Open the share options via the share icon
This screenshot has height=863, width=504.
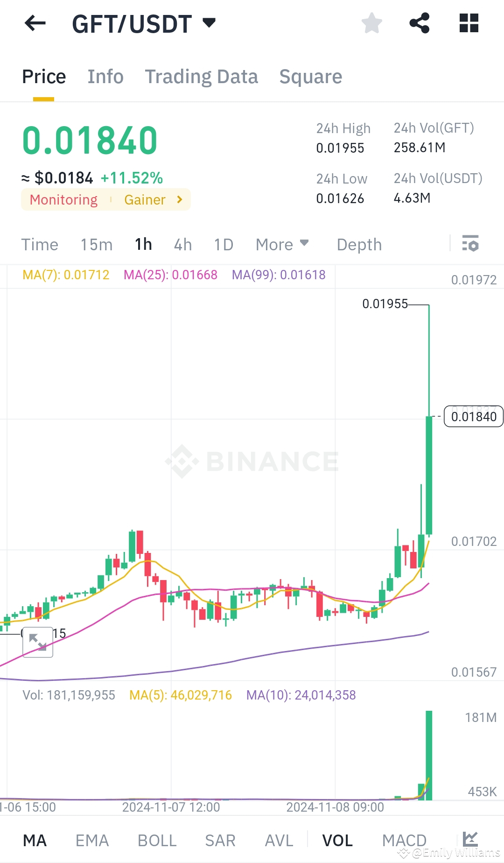pyautogui.click(x=420, y=22)
